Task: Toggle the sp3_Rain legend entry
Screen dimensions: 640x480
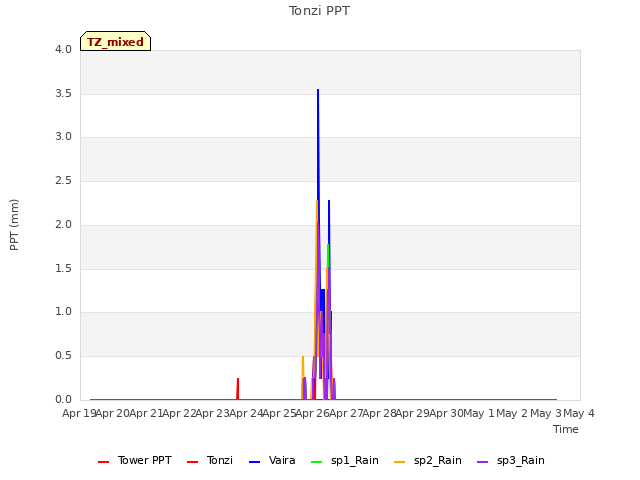Action: click(x=511, y=460)
